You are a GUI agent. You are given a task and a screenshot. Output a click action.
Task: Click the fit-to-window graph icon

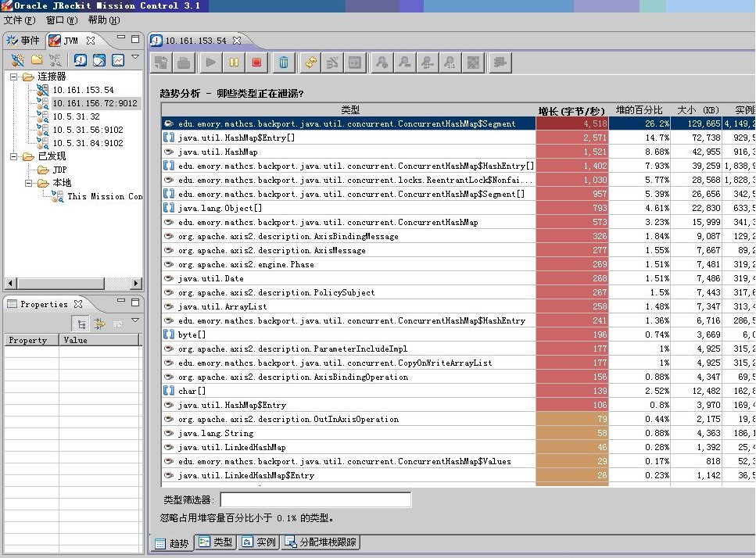coord(473,63)
